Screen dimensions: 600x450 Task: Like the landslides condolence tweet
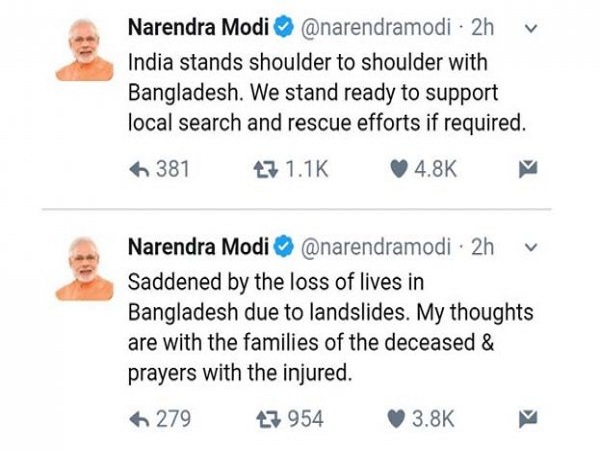399,416
